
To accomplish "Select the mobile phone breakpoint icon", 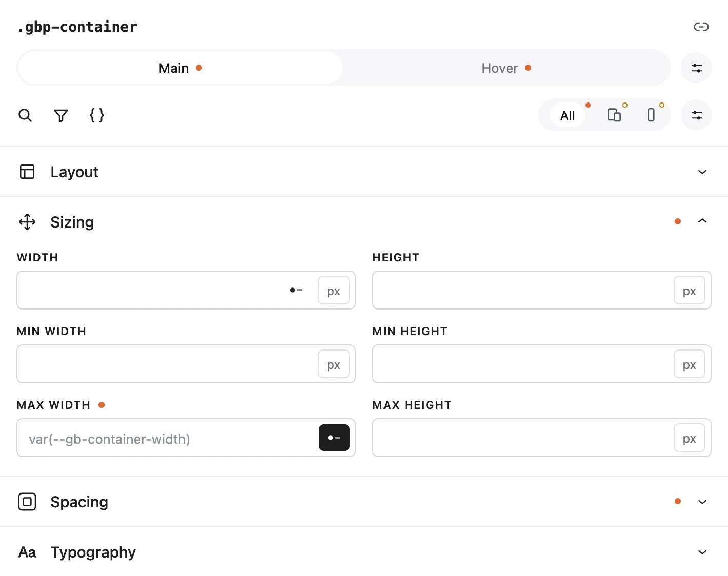I will (x=651, y=115).
